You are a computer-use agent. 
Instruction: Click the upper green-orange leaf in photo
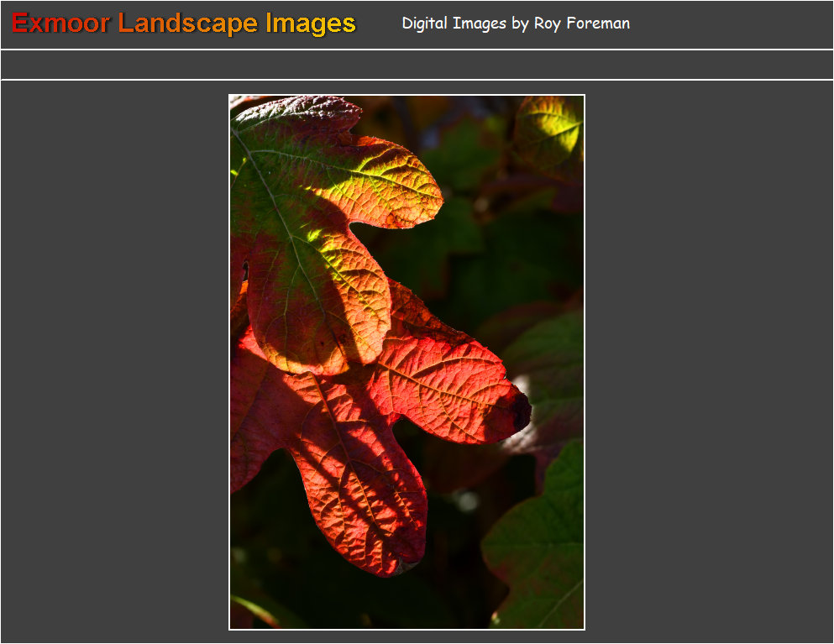point(319,212)
